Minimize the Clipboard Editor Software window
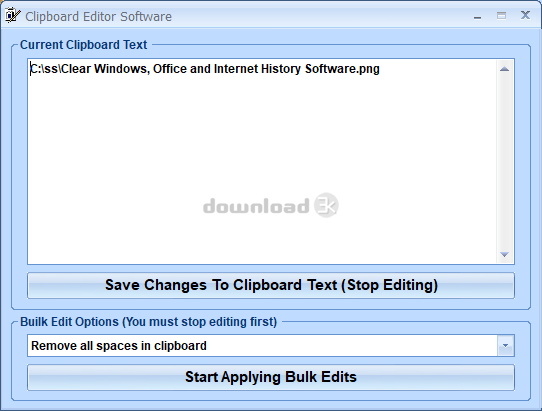 click(477, 16)
